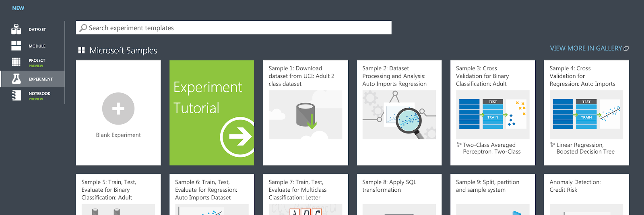Open Sample 4 regression validation thumbnail
This screenshot has width=644, height=215.
[x=586, y=115]
